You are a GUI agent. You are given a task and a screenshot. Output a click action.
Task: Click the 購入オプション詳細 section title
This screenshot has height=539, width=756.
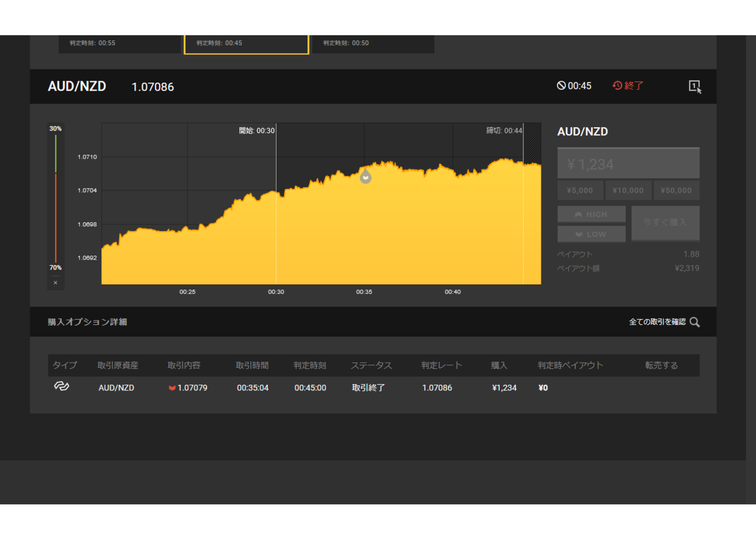click(87, 322)
